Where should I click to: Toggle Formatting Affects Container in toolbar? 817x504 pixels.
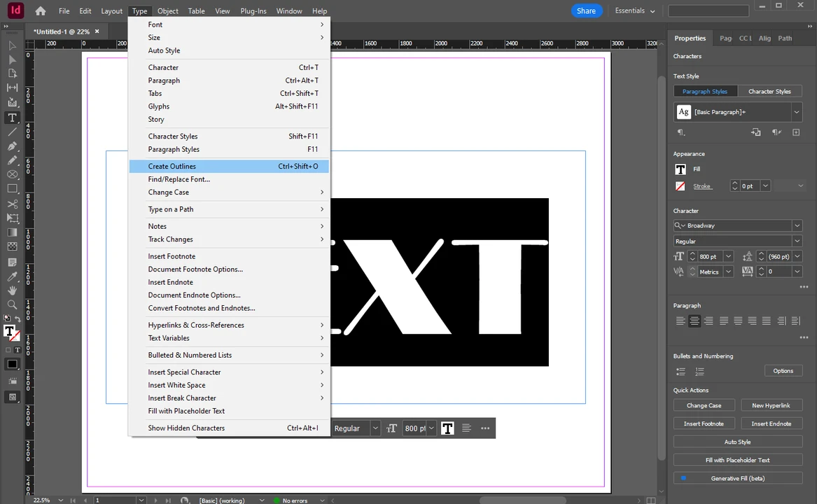coord(8,350)
